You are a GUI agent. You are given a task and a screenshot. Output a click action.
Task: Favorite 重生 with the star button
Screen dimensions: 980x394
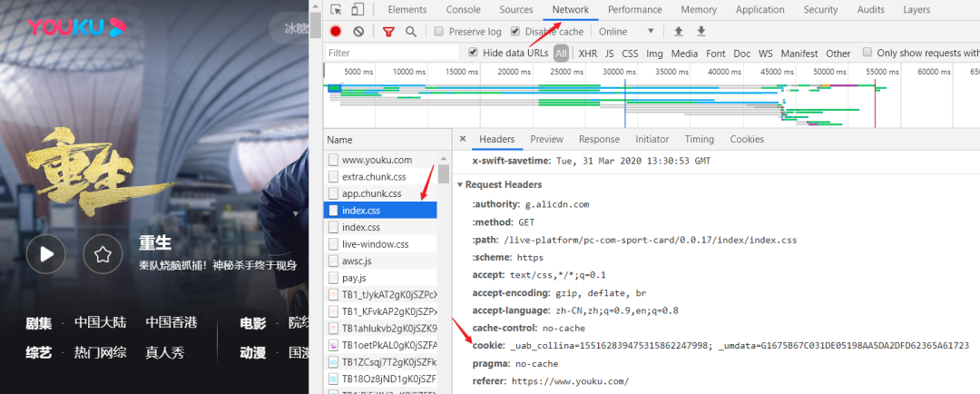pos(103,254)
